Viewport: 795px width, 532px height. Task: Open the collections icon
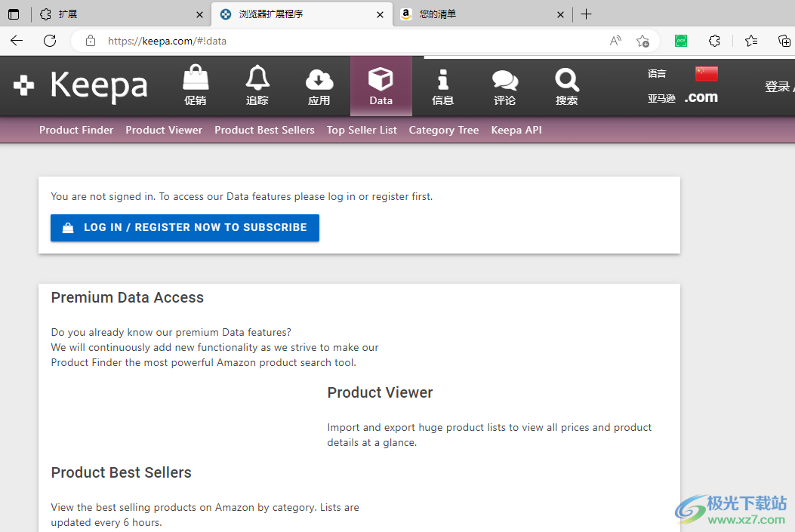[x=784, y=41]
